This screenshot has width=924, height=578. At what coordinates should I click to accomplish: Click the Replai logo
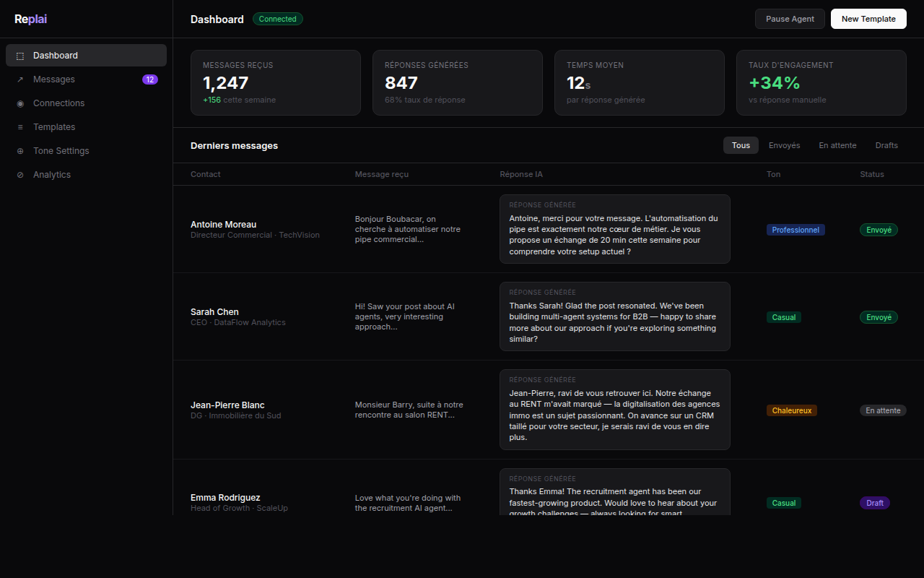tap(30, 20)
